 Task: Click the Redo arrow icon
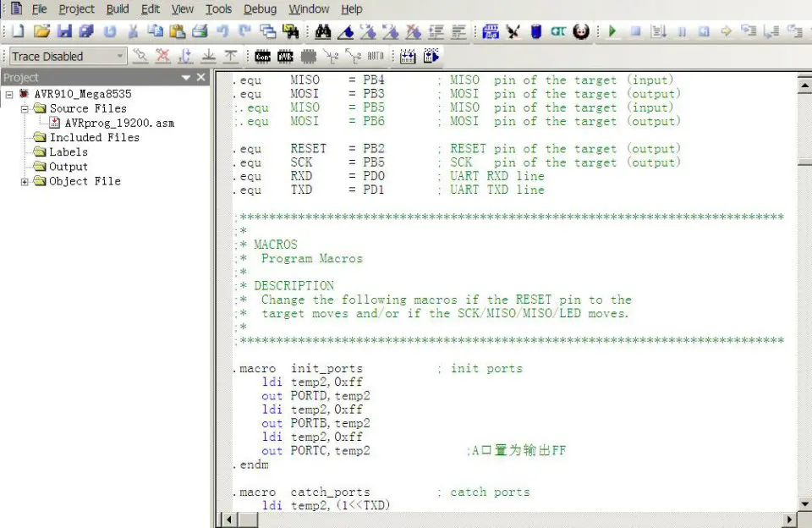244,31
